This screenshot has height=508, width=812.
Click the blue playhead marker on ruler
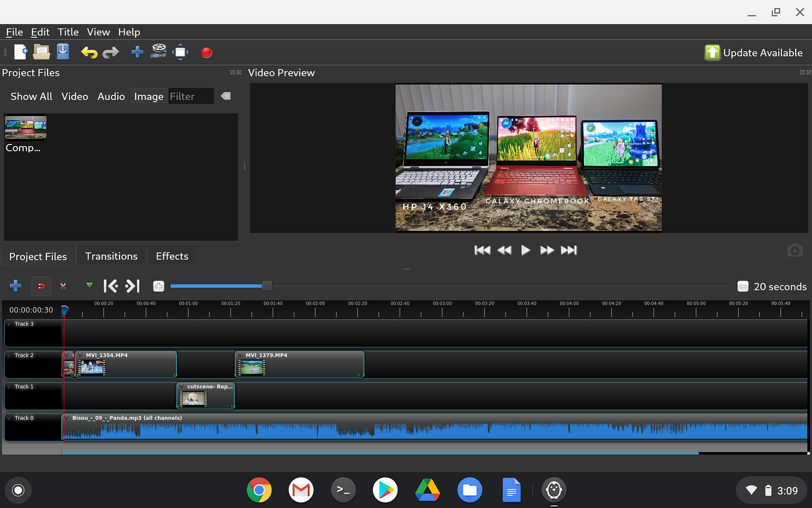point(64,311)
